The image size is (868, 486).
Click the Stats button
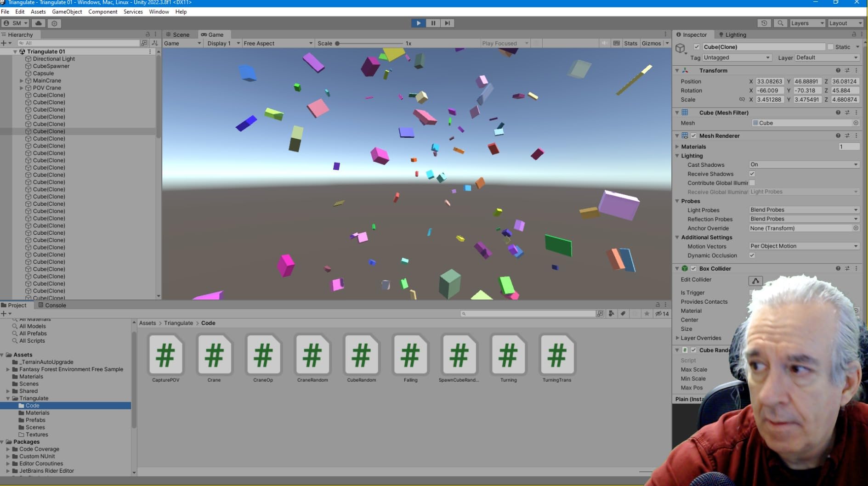pos(630,43)
